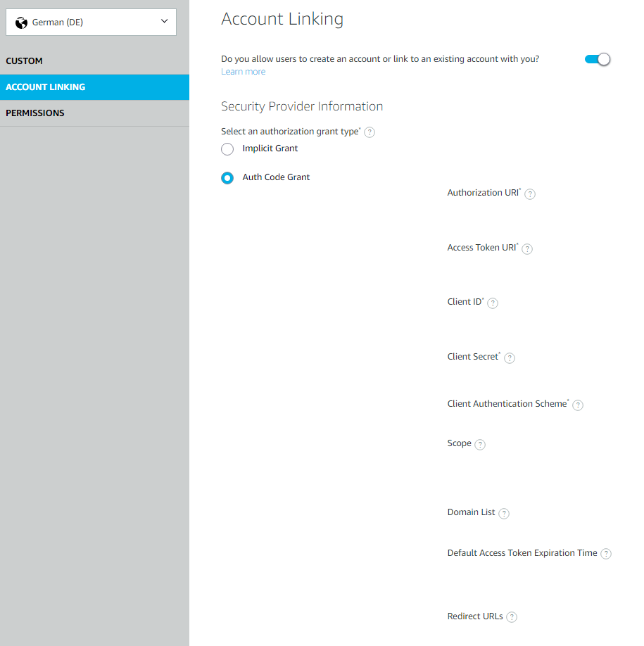Click the Client Secret help icon
This screenshot has width=644, height=646.
510,358
